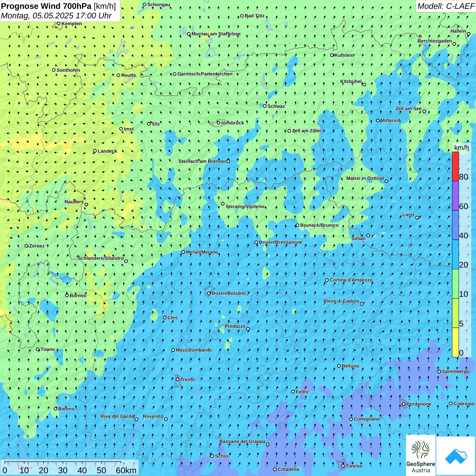The image size is (476, 476).
Task: Click the Spilimbergo label
Action: (456, 371)
